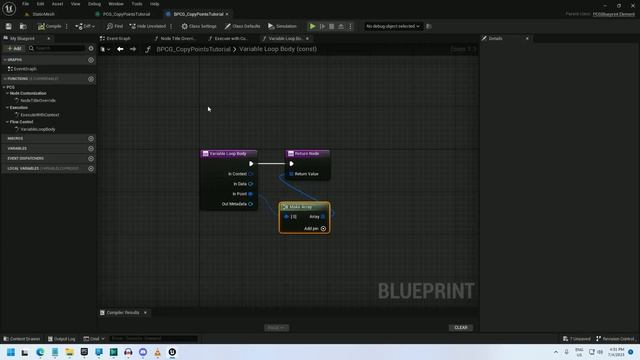
Task: Add a new local variable with plus icon
Action: pos(91,169)
